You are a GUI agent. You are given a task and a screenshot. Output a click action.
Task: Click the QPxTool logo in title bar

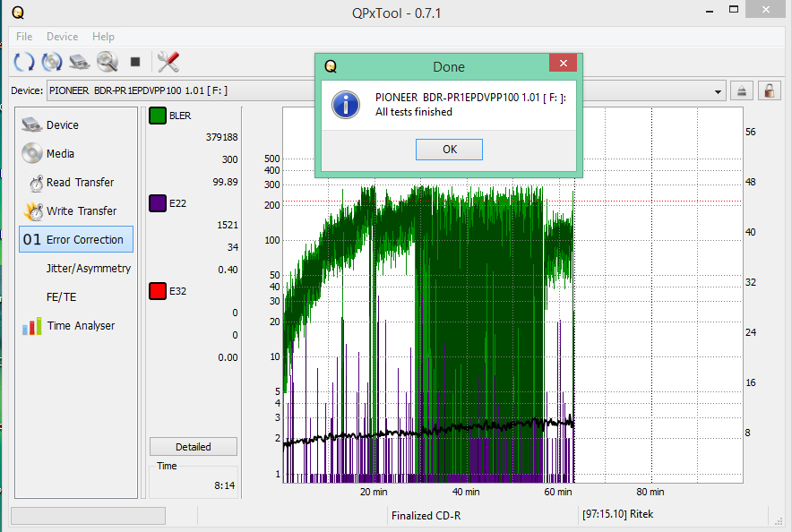(18, 13)
